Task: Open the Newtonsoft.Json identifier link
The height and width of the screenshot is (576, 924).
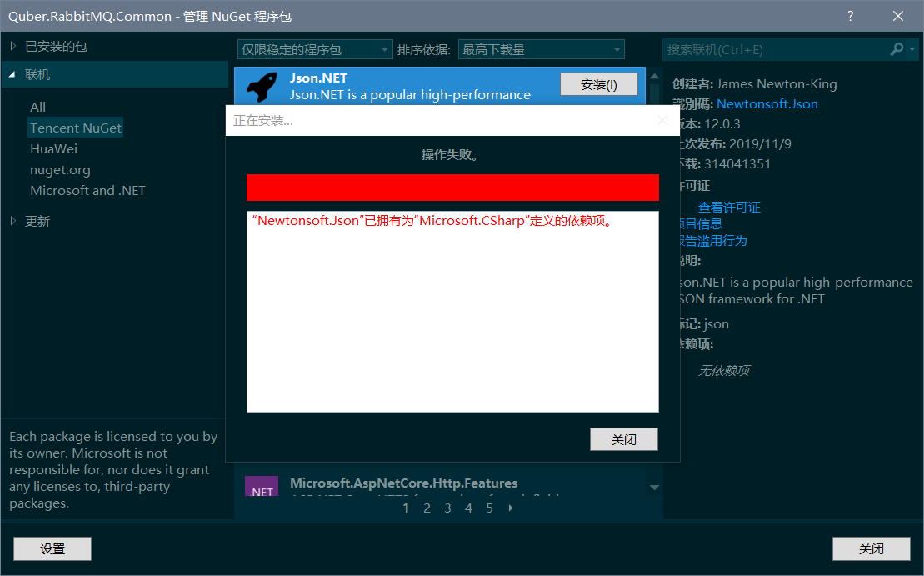Action: pyautogui.click(x=767, y=104)
